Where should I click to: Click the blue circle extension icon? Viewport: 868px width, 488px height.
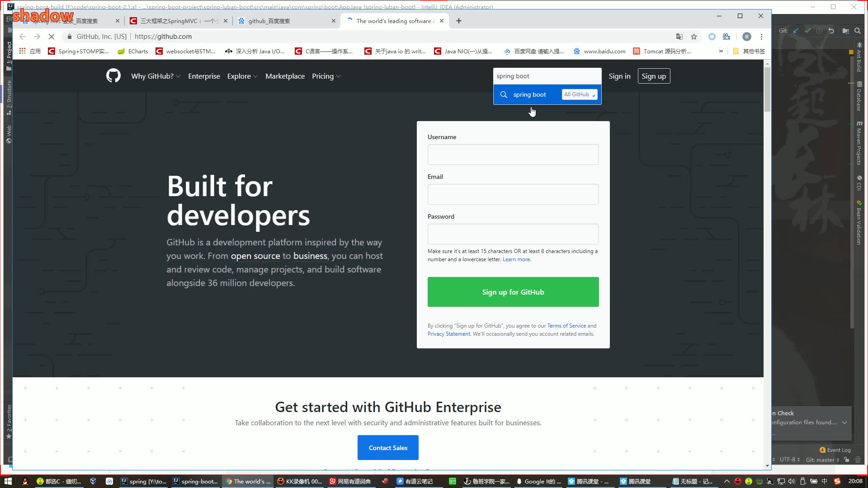pos(712,37)
